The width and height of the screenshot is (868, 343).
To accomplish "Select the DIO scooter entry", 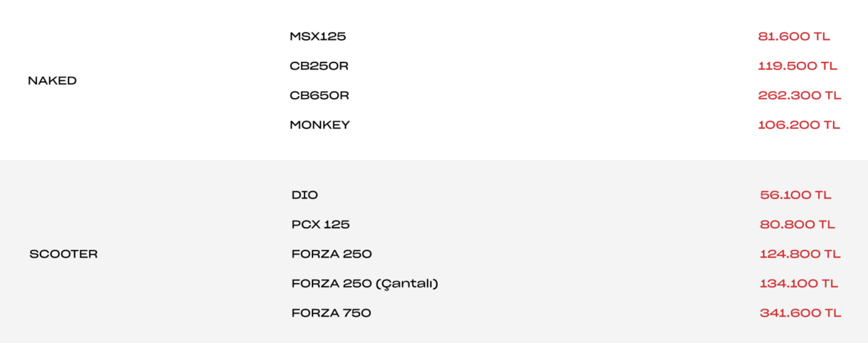I will (x=305, y=195).
